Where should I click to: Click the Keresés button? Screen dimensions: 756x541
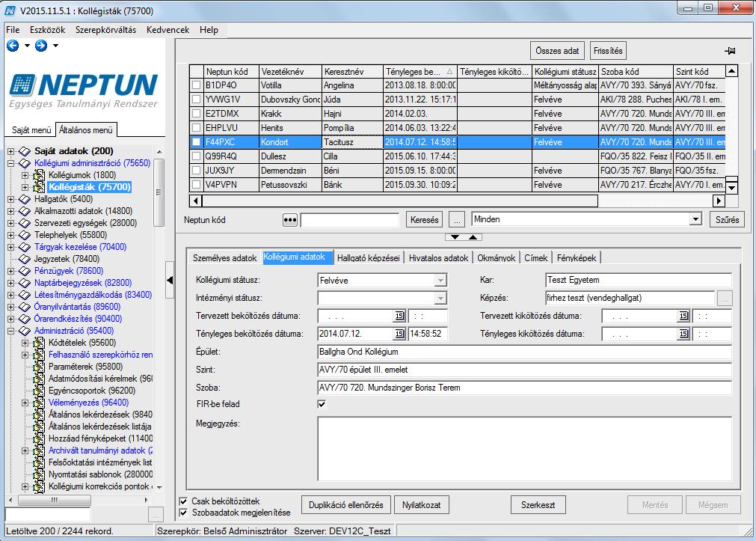click(424, 220)
